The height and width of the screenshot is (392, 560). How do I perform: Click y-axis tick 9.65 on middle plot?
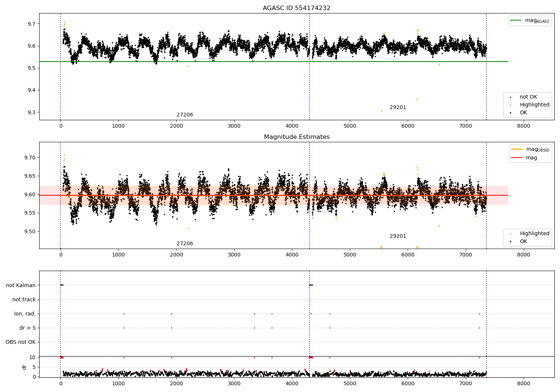point(29,176)
